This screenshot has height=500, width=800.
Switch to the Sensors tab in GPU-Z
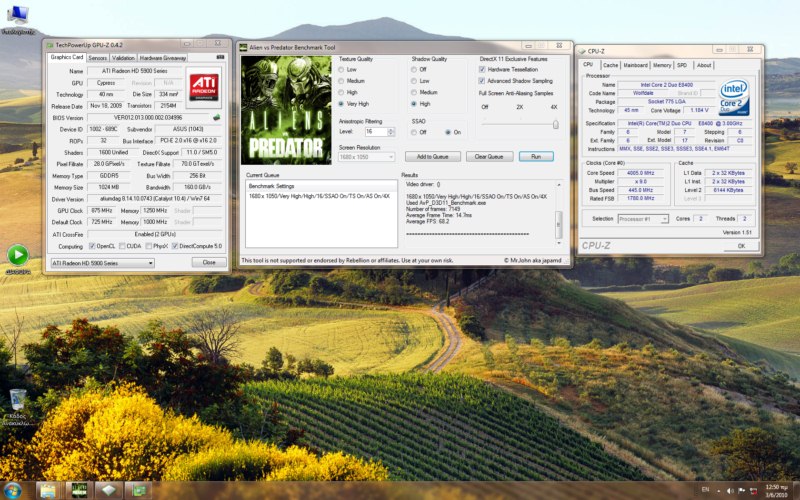[x=97, y=58]
